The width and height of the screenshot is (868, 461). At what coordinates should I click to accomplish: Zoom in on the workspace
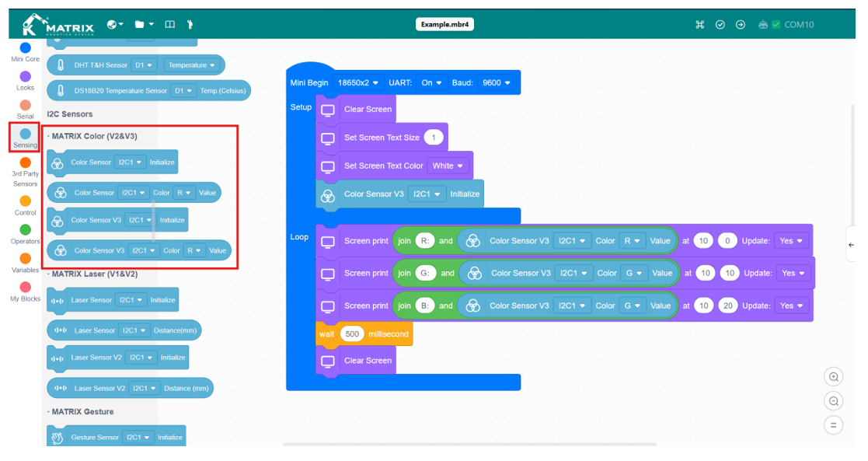833,377
